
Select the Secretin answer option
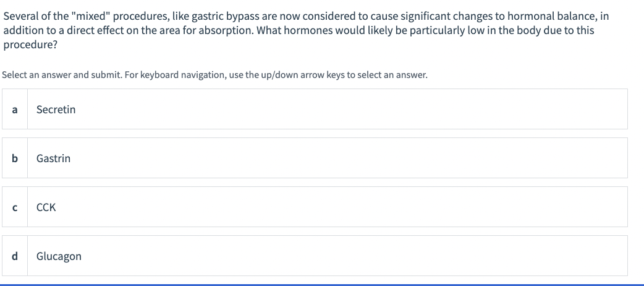[315, 109]
